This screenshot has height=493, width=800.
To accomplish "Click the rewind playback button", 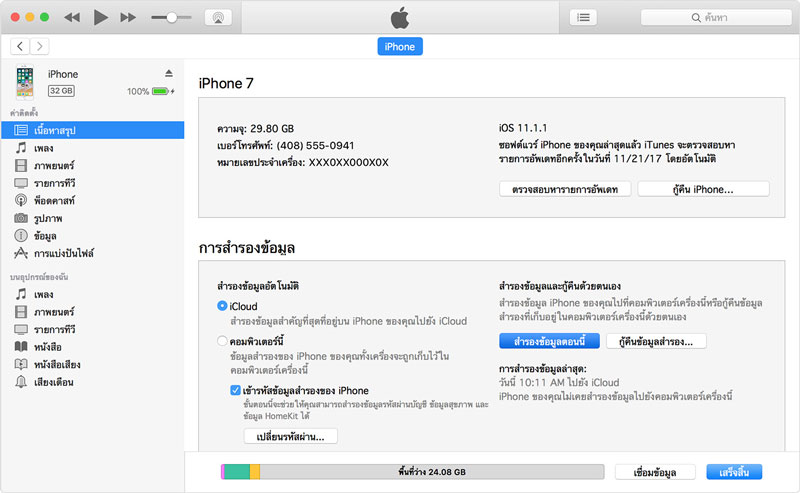I will (x=72, y=17).
